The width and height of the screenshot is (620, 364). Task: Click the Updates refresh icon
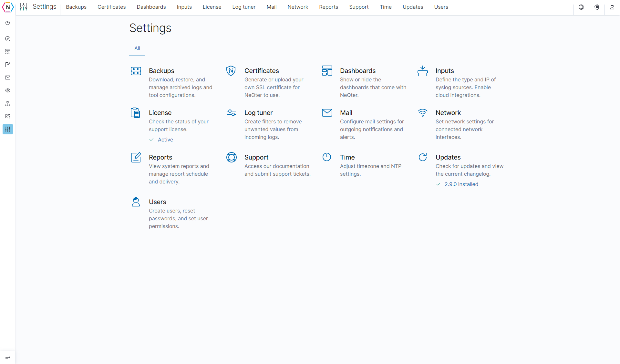click(x=423, y=157)
